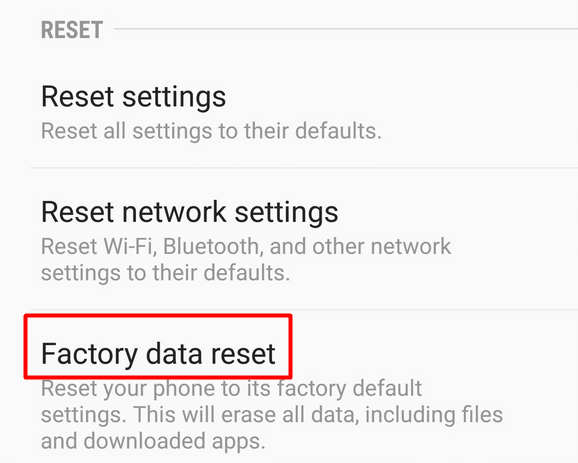Click 'including files' in factory reset description

434,415
